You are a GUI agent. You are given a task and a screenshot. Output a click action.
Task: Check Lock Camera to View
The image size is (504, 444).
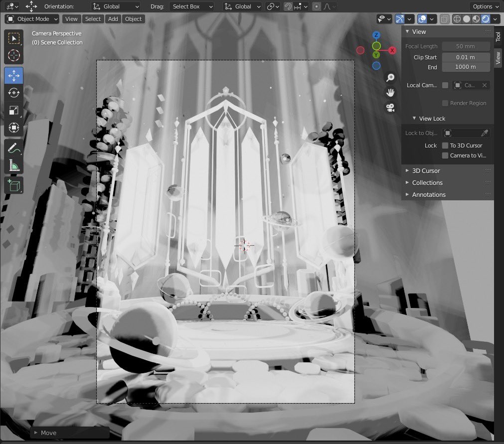(445, 155)
